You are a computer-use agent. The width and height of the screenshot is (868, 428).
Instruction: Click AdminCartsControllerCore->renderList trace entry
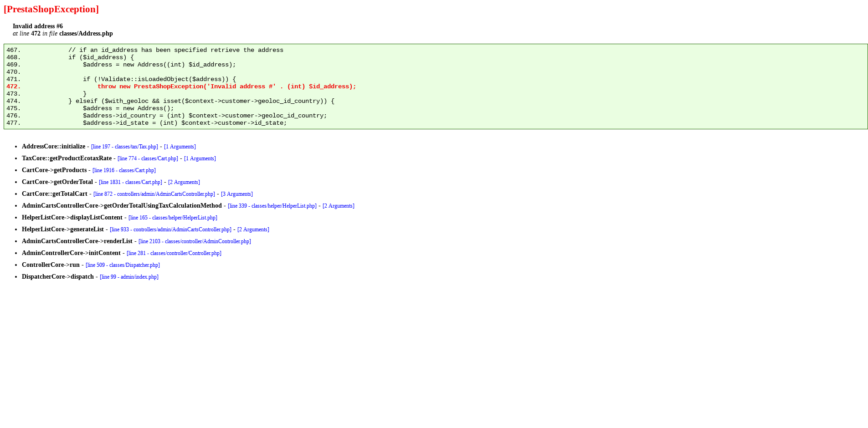coord(77,241)
